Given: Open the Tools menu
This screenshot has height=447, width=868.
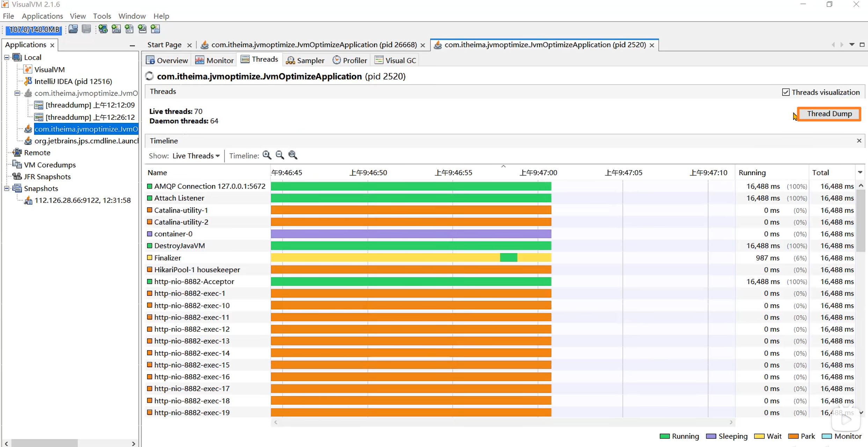Looking at the screenshot, I should click(102, 16).
